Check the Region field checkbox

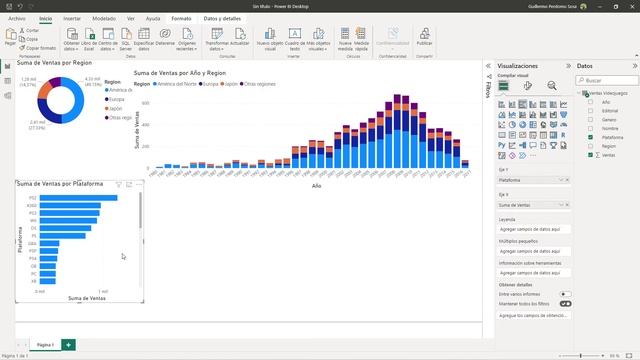590,146
